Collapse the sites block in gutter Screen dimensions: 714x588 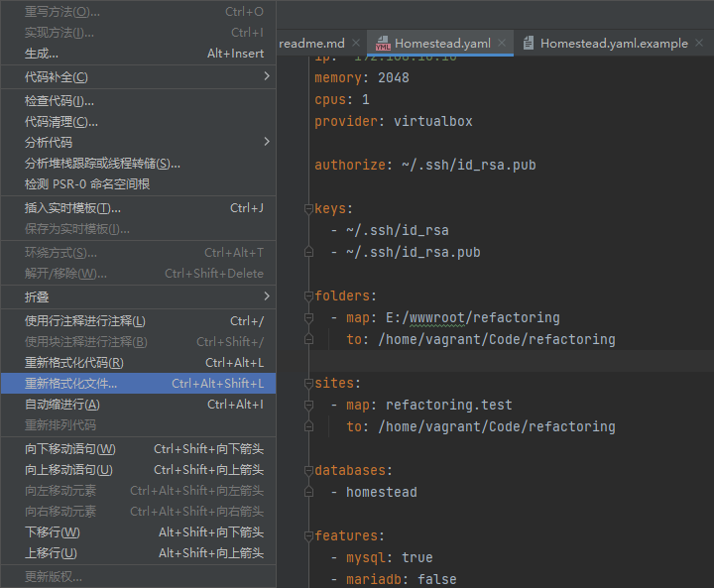coord(308,384)
